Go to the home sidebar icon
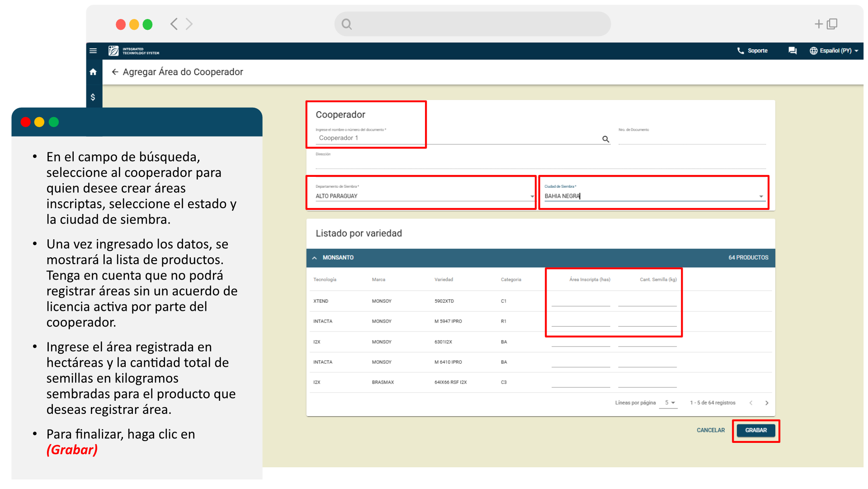This screenshot has width=868, height=489. pos(93,72)
